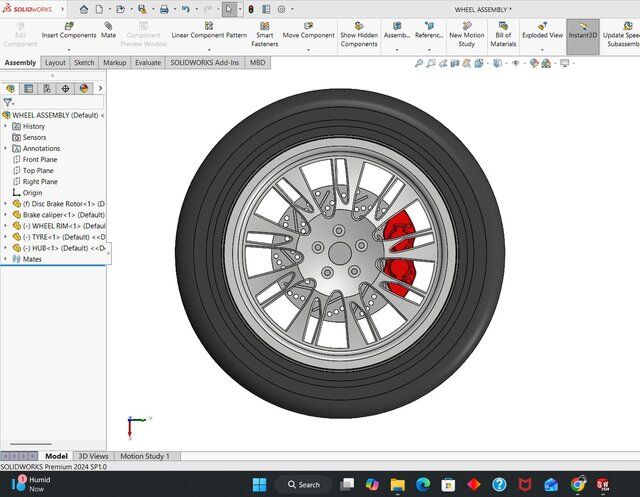Open Motion Study 1 tab
640x497 pixels.
[x=145, y=456]
